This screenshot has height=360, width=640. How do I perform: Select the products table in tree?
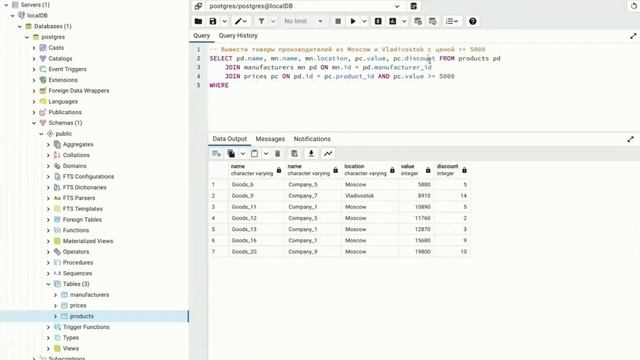82,316
